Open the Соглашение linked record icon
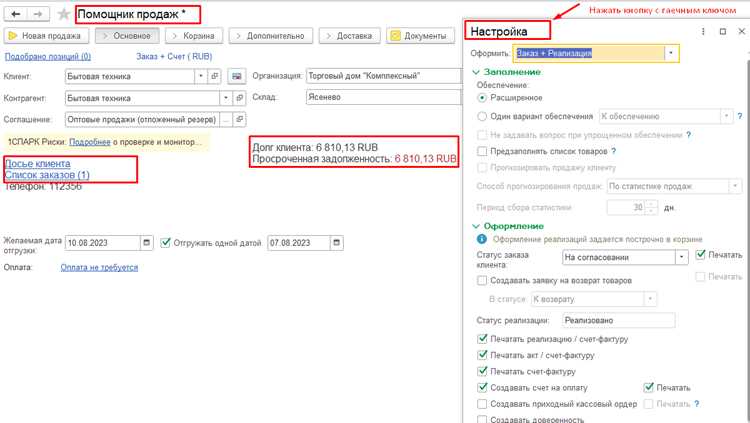Screen dimensions: 750x423 click(x=240, y=119)
